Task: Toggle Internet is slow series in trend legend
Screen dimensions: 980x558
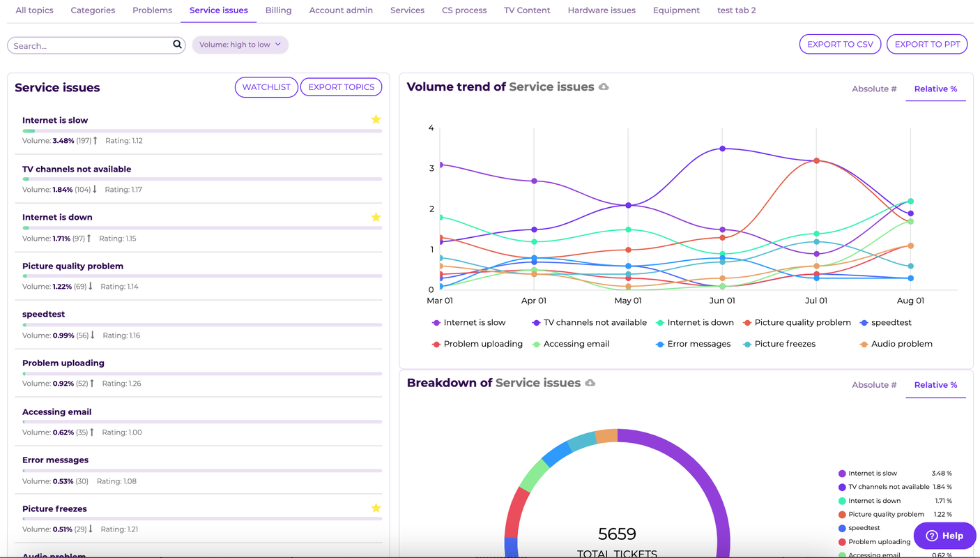Action: [468, 323]
